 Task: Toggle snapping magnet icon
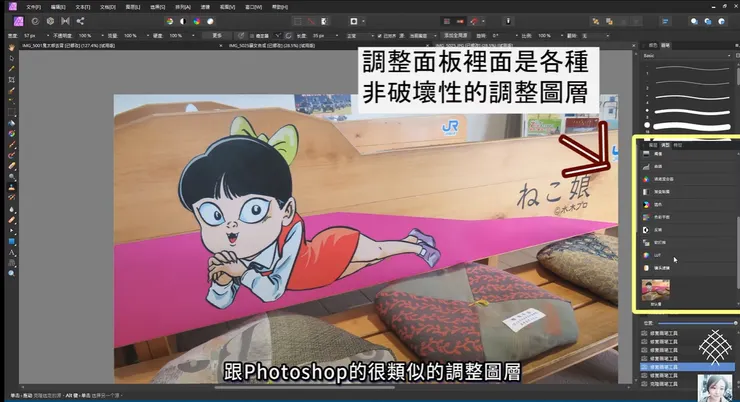click(x=474, y=21)
